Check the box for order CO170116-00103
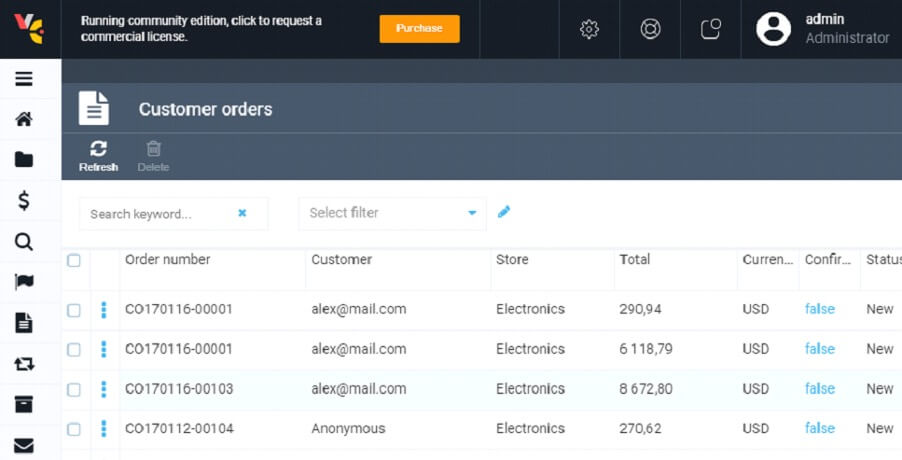The width and height of the screenshot is (902, 460). click(74, 390)
